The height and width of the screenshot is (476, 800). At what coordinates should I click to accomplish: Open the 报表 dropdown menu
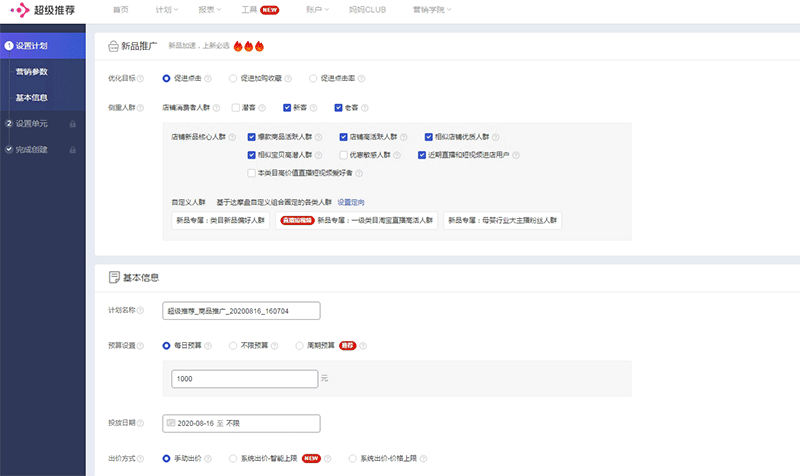point(210,10)
